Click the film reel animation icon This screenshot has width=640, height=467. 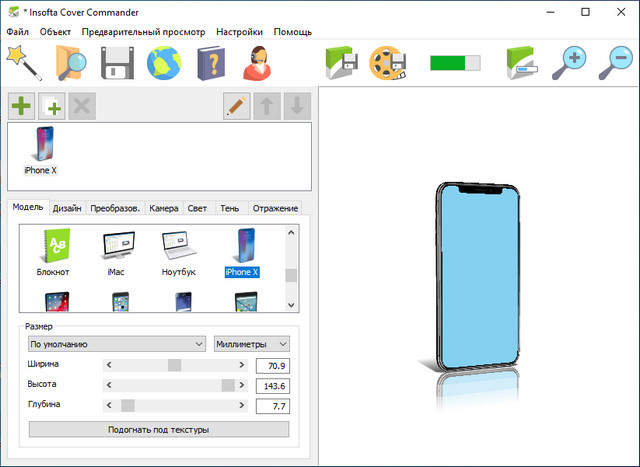click(x=388, y=62)
